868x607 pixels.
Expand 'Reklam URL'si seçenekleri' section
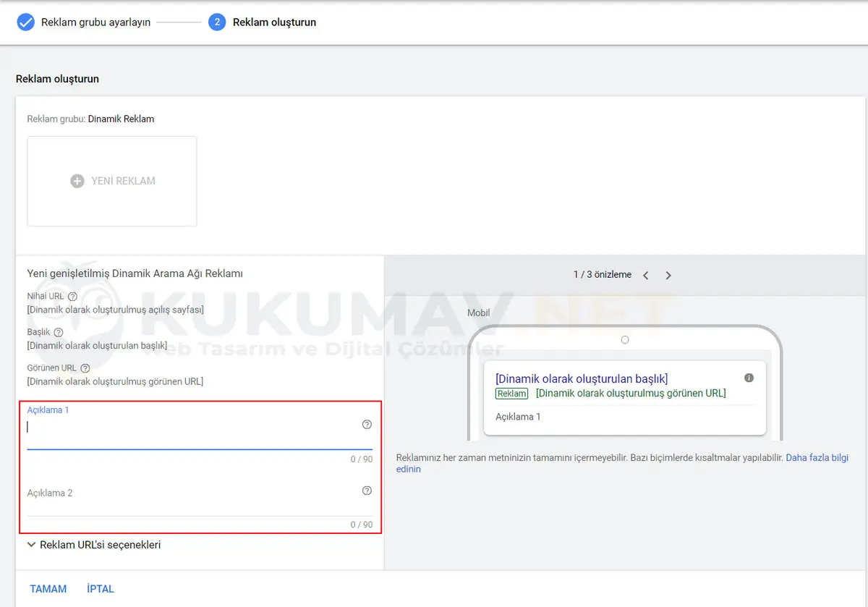click(x=94, y=545)
